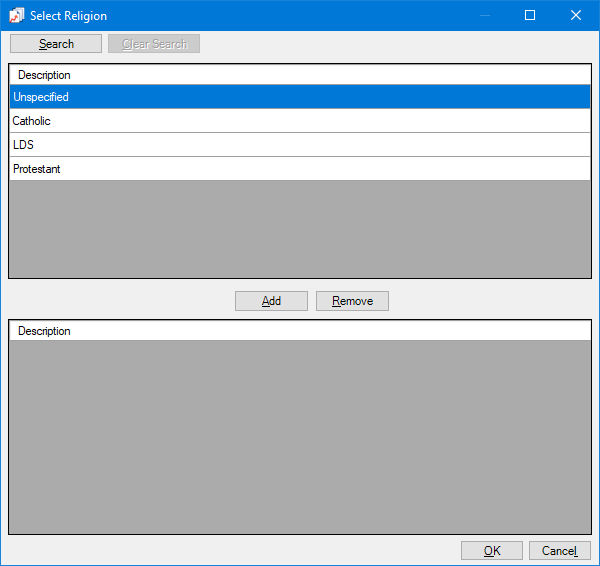Screen dimensions: 600x566
Task: Add the selected religion
Action: pos(271,301)
